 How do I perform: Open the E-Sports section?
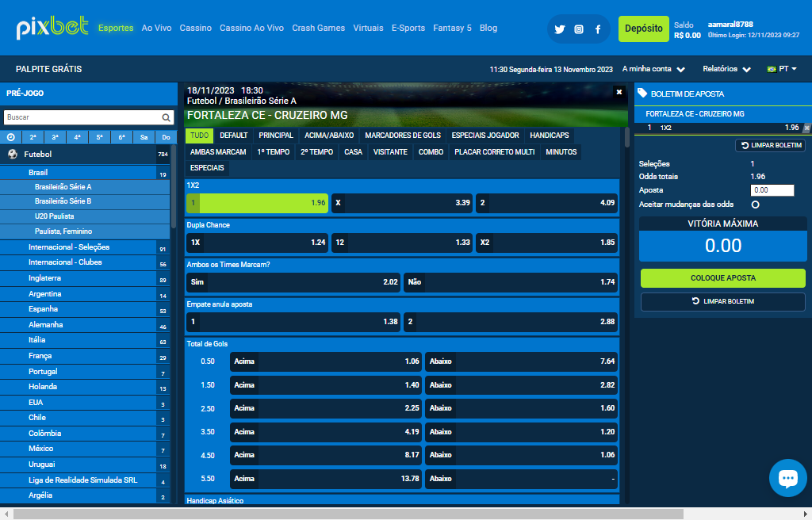click(408, 28)
